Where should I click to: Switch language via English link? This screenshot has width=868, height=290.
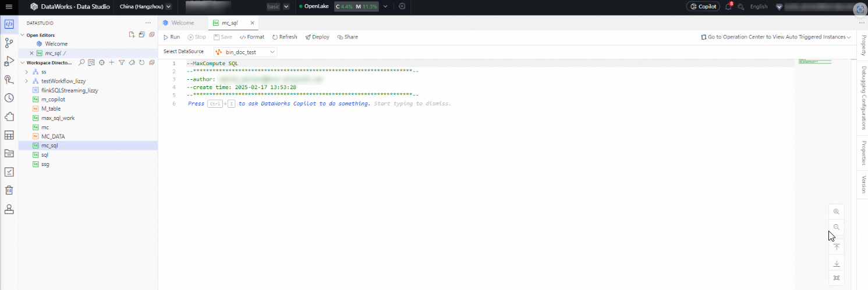point(759,6)
